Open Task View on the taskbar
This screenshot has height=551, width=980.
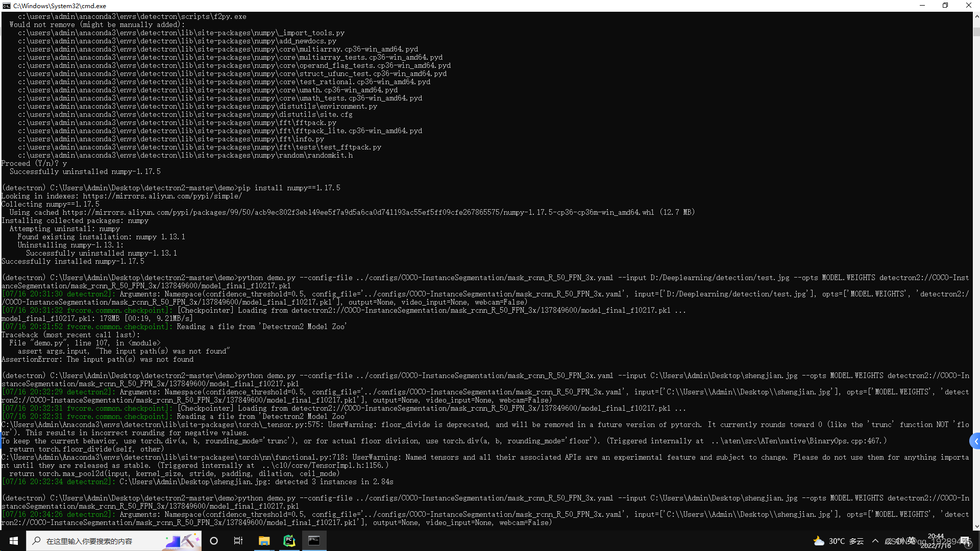pos(238,540)
